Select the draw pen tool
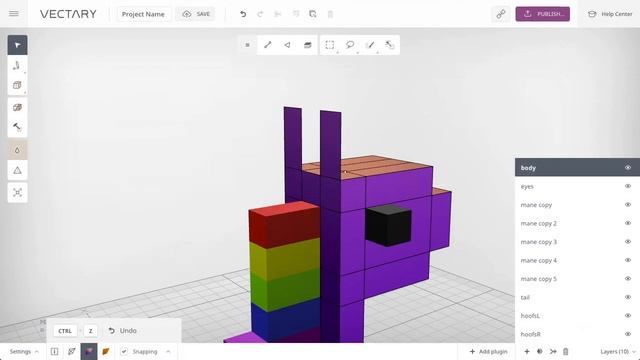640x360 pixels. tap(17, 65)
